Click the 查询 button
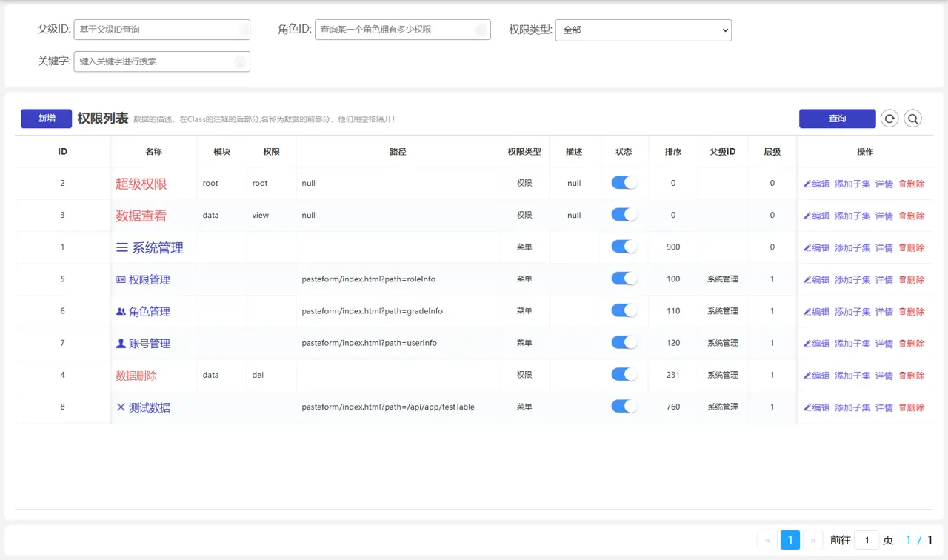The height and width of the screenshot is (560, 948). [837, 119]
